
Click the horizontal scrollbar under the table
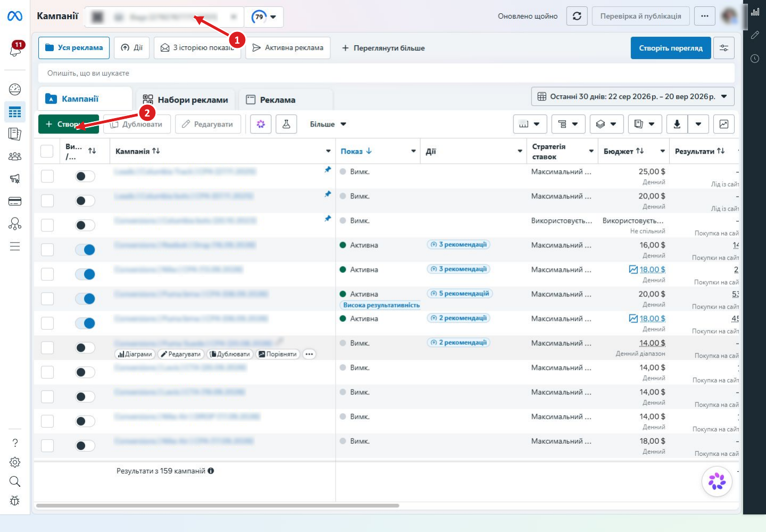218,505
